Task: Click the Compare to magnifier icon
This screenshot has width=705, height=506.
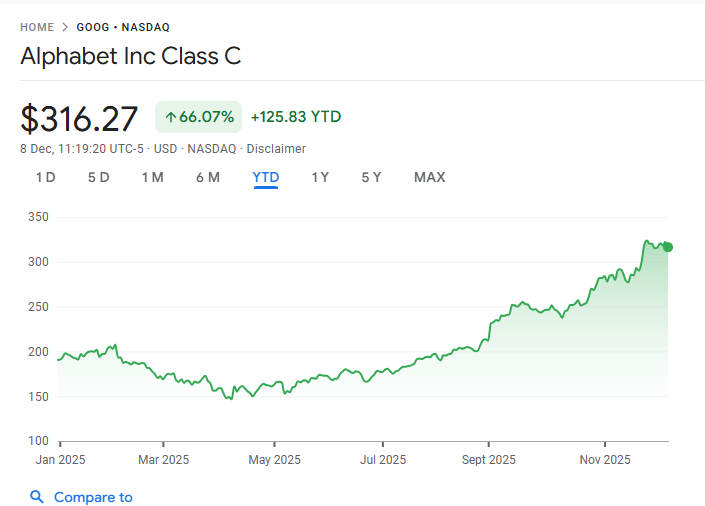Action: coord(37,497)
